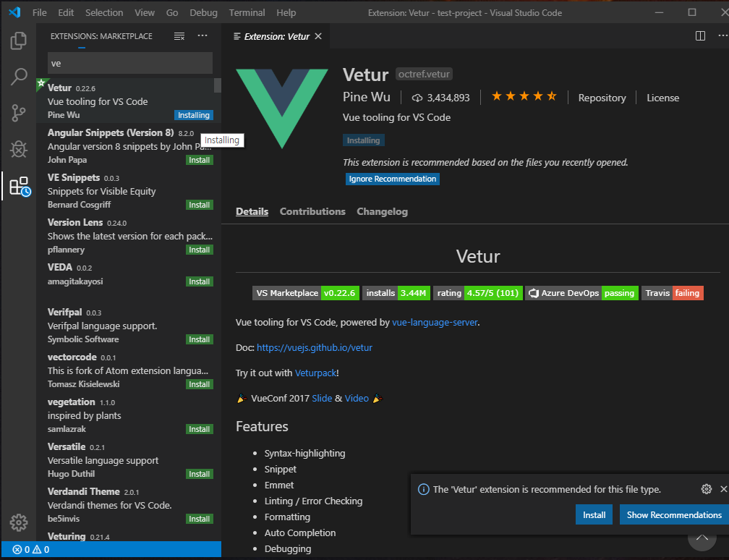Click the Travis failing badge
Viewport: 729px width, 560px height.
click(x=673, y=293)
